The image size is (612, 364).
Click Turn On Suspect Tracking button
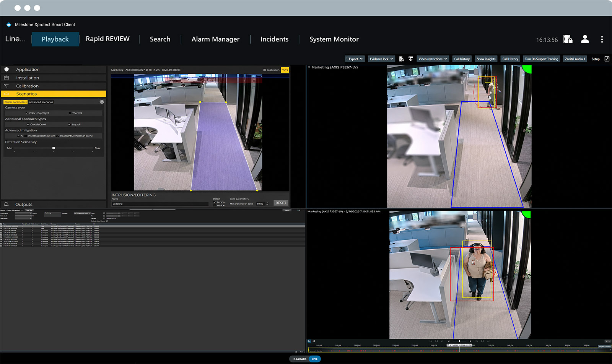(541, 59)
